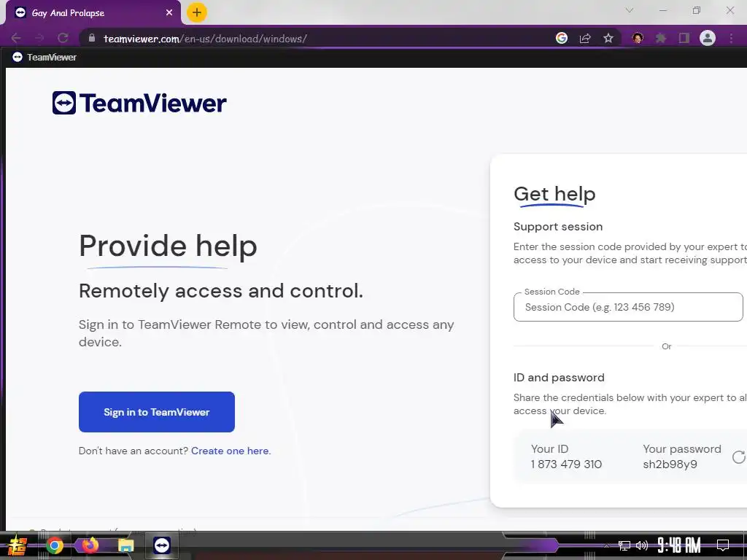
Task: Click the TeamViewer taskbar icon
Action: (162, 545)
